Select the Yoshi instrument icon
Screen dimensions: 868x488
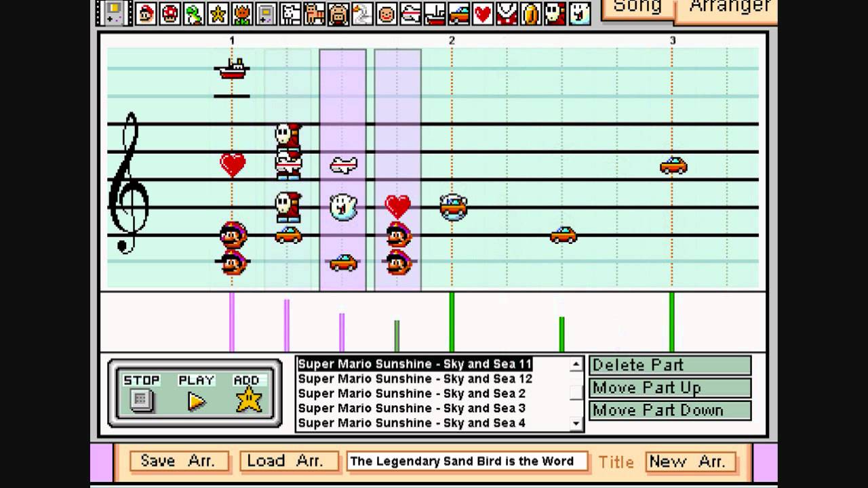tap(194, 14)
